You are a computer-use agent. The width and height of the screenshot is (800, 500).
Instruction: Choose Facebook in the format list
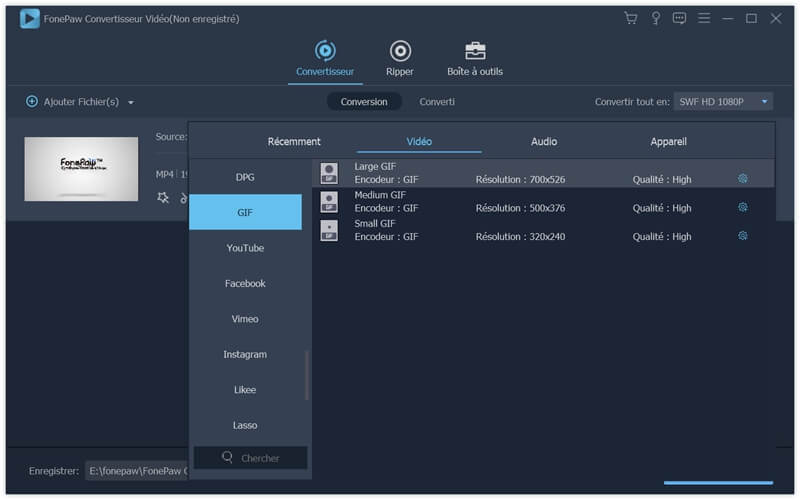coord(245,283)
